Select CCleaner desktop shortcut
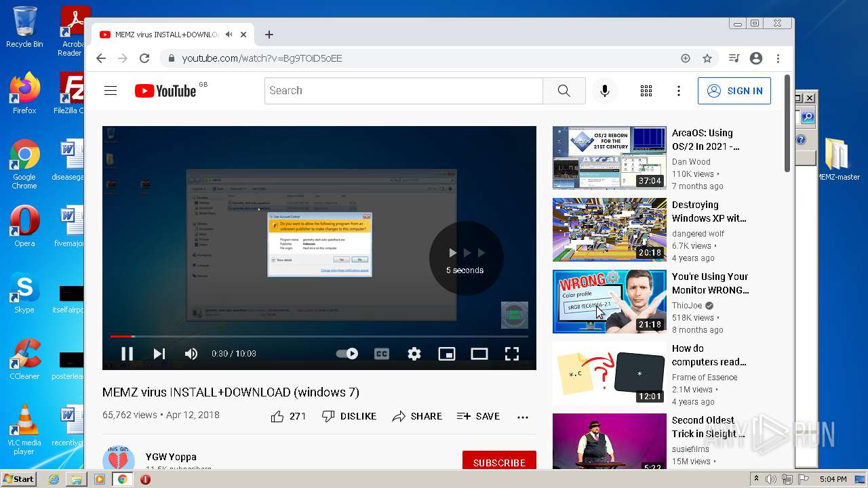The height and width of the screenshot is (488, 868). [24, 359]
